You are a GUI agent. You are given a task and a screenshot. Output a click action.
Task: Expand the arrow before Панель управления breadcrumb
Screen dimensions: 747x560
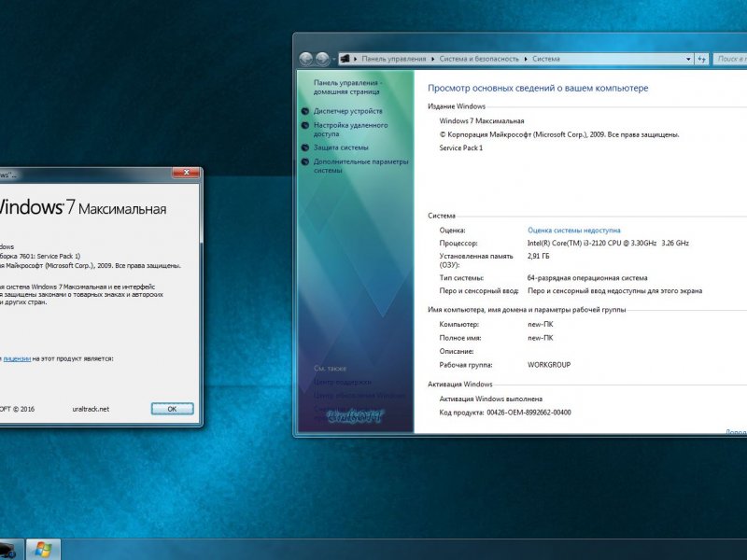click(356, 59)
